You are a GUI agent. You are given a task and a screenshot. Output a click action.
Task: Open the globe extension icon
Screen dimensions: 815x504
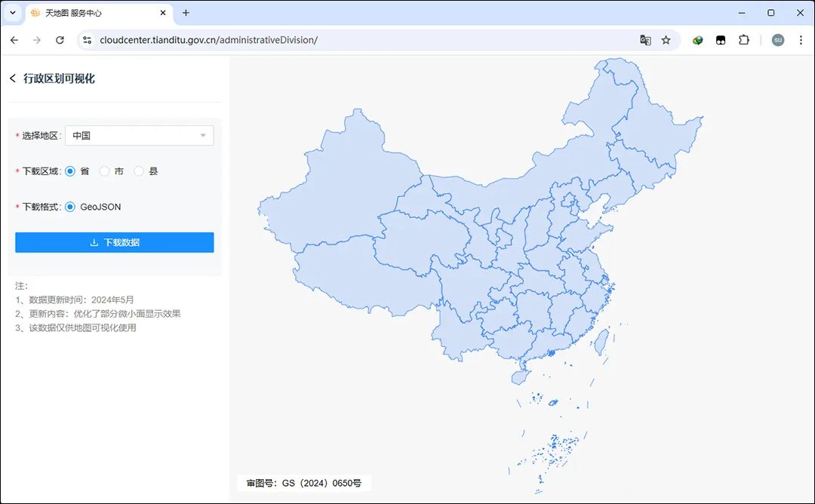pyautogui.click(x=697, y=40)
